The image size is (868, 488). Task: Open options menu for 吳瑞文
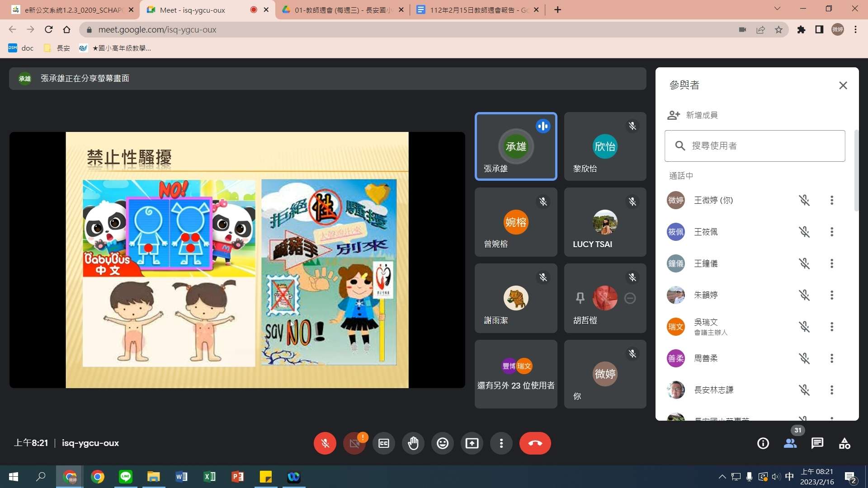click(831, 327)
